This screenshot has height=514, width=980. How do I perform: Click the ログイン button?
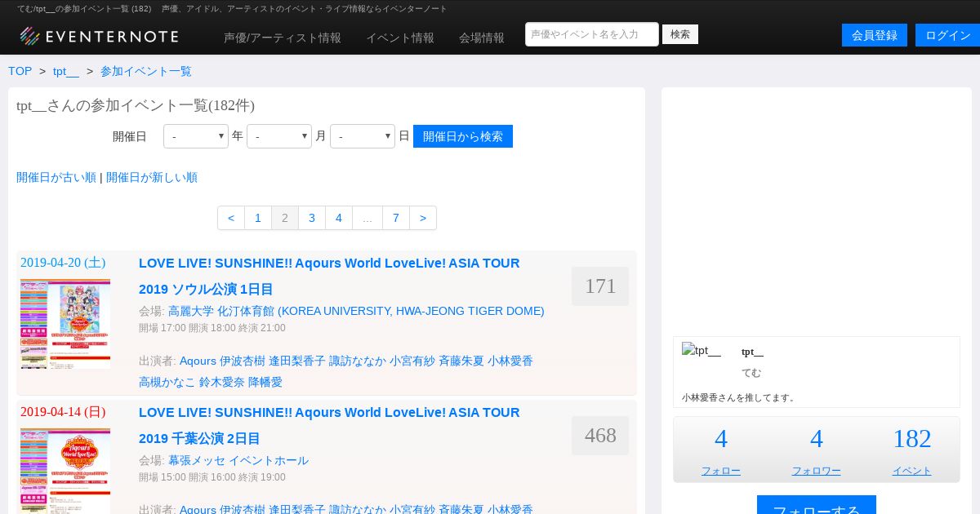[x=947, y=35]
